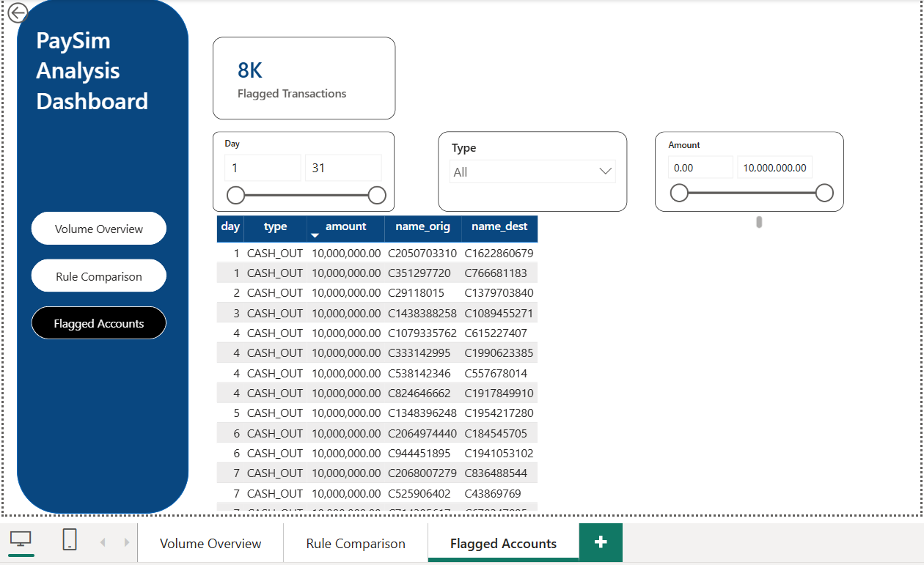This screenshot has height=565, width=924.
Task: Click the 8K Flagged Transactions card
Action: tap(304, 78)
